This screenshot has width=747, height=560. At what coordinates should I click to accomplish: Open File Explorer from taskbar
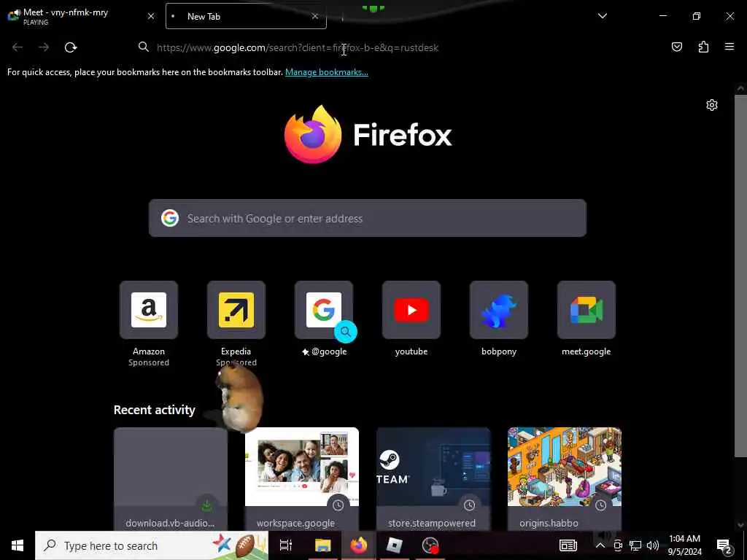point(322,545)
